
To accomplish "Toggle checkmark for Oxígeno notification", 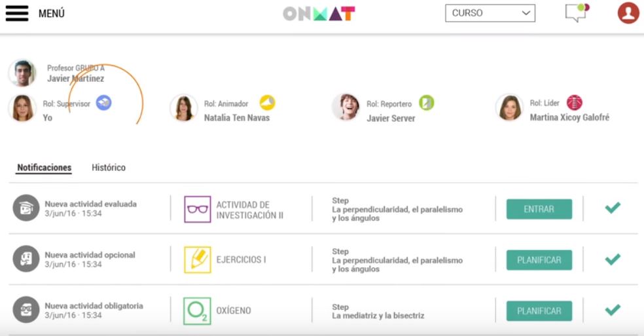I will (613, 310).
